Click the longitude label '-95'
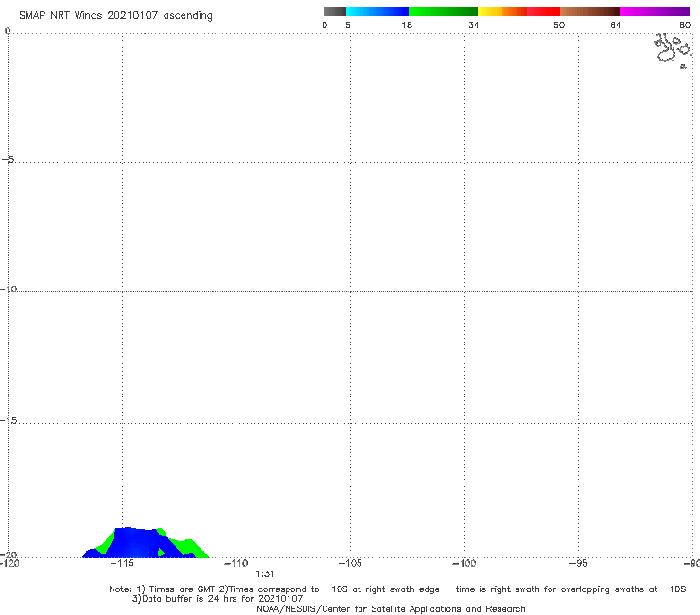 tap(578, 563)
